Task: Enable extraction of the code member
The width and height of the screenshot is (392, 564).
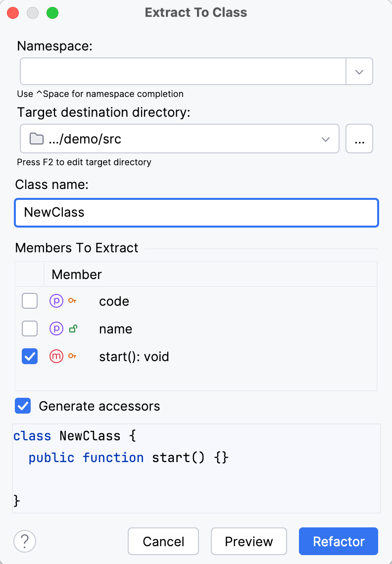Action: tap(29, 301)
